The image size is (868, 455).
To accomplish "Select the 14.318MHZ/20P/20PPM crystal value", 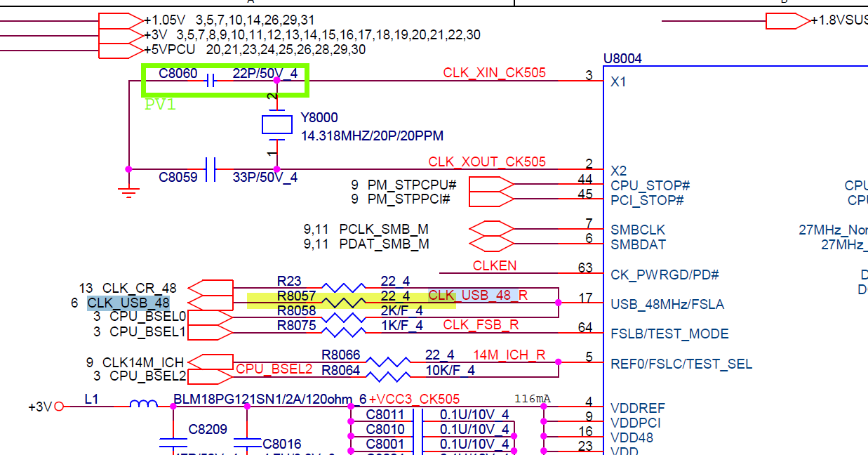I will pos(372,136).
